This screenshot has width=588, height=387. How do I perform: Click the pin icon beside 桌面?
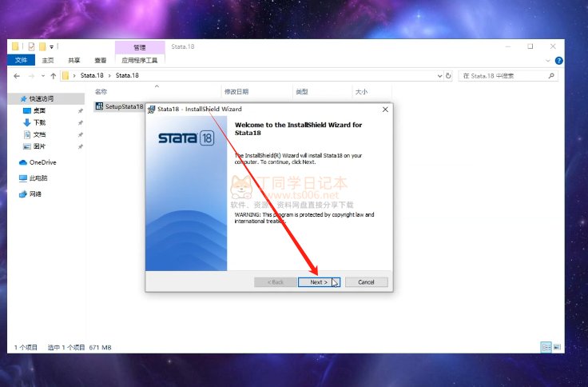[80, 111]
